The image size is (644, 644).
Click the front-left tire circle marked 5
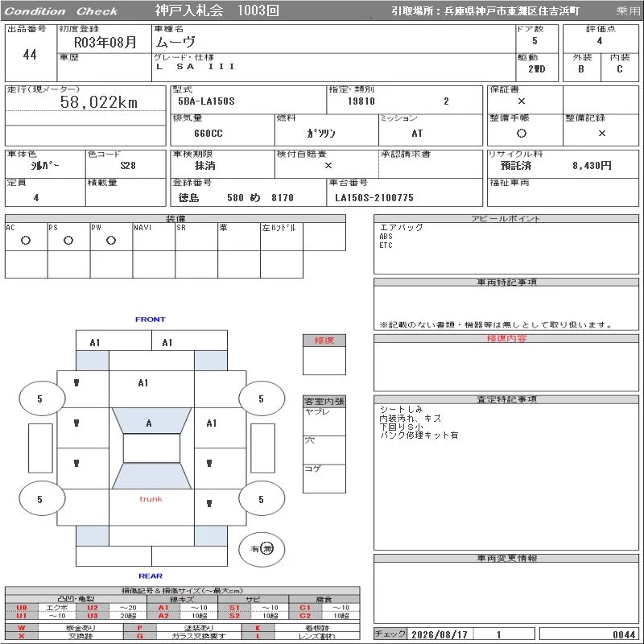click(42, 398)
